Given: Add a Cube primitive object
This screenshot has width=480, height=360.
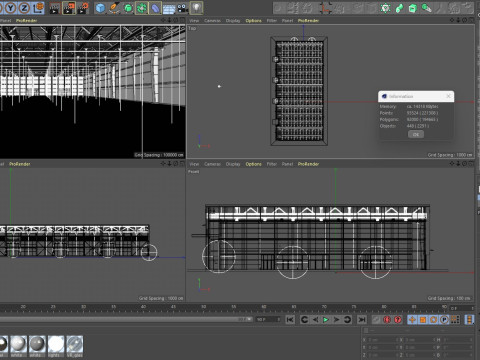Looking at the screenshot, I should coord(100,8).
